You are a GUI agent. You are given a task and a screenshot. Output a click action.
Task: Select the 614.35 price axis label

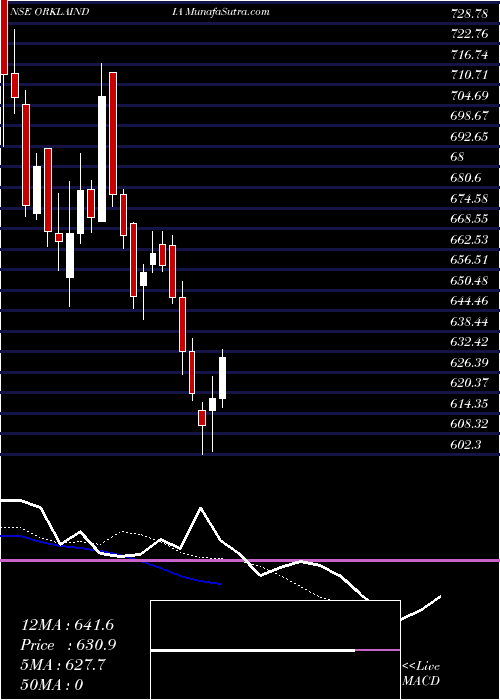469,403
